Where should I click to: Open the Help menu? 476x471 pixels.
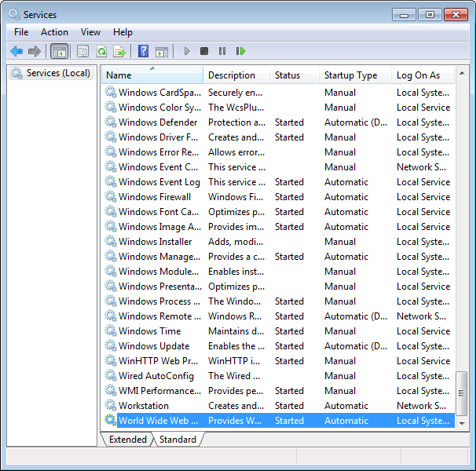[123, 32]
